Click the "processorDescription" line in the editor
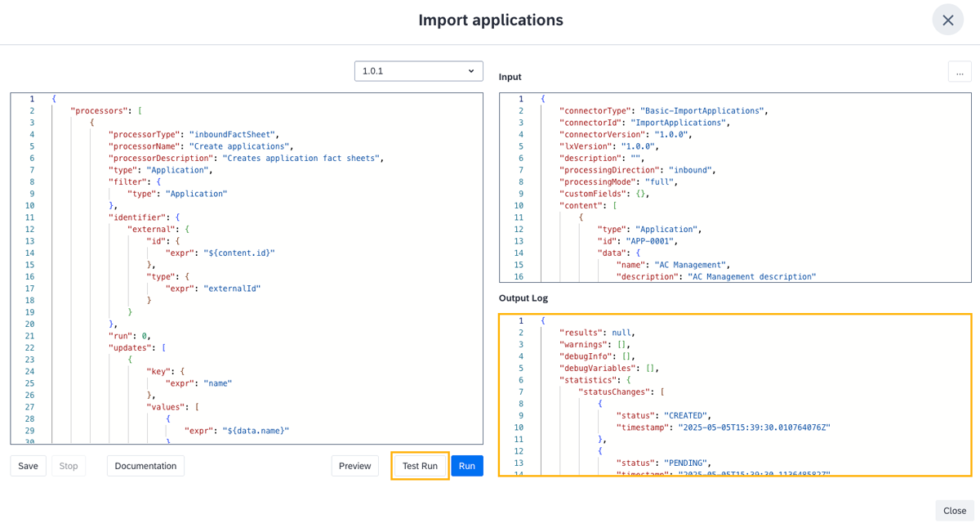This screenshot has width=980, height=528. click(246, 158)
